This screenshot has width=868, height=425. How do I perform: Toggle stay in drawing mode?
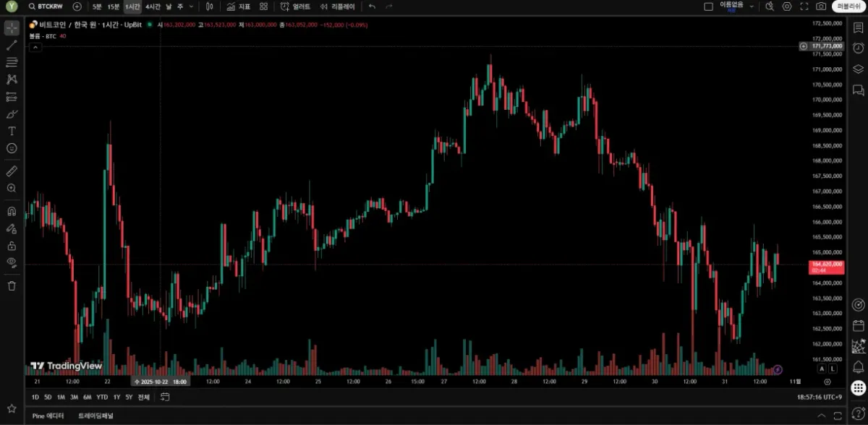(12, 228)
